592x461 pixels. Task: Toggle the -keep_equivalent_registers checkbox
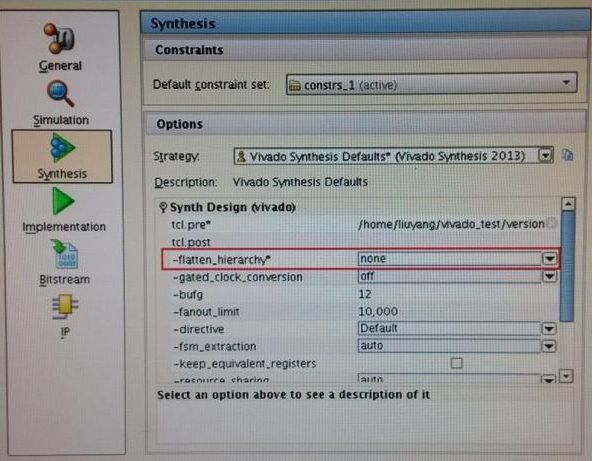tap(456, 363)
